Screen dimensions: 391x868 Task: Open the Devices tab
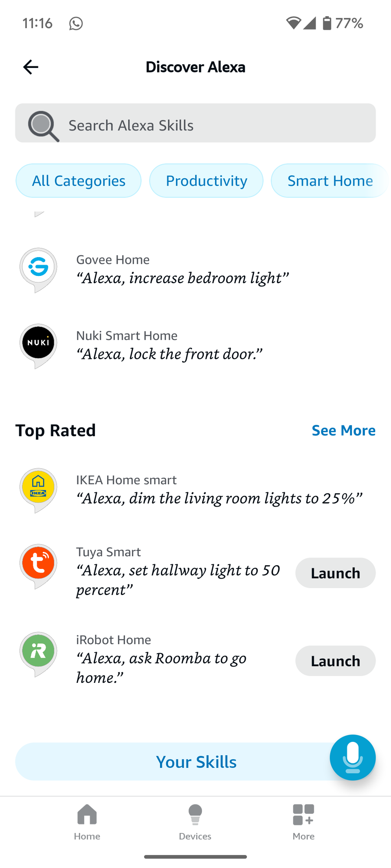[195, 822]
